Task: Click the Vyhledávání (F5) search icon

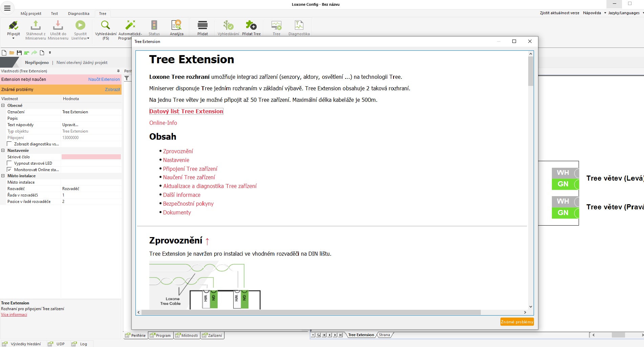Action: tap(106, 26)
